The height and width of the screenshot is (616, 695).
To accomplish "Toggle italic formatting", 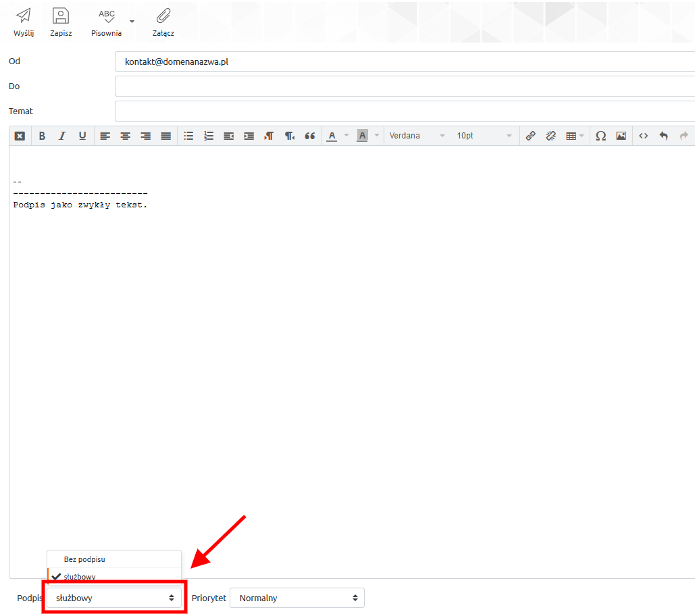I will click(62, 136).
